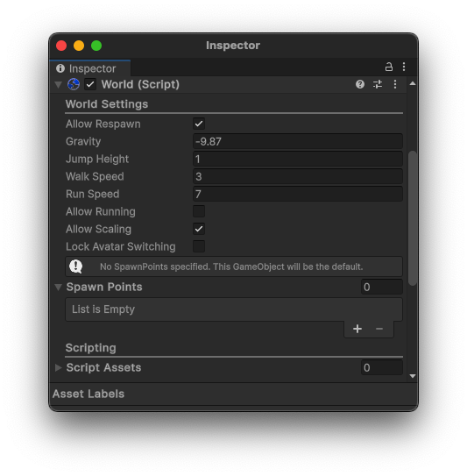Click the Lock Avatar Switching label
The width and height of the screenshot is (467, 476).
click(121, 246)
